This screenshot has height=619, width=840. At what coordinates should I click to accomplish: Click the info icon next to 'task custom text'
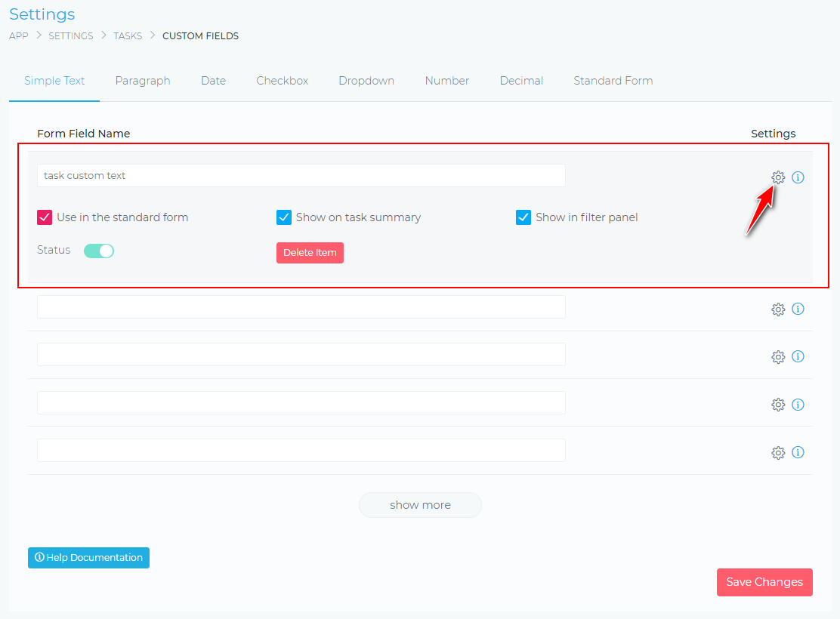tap(798, 177)
